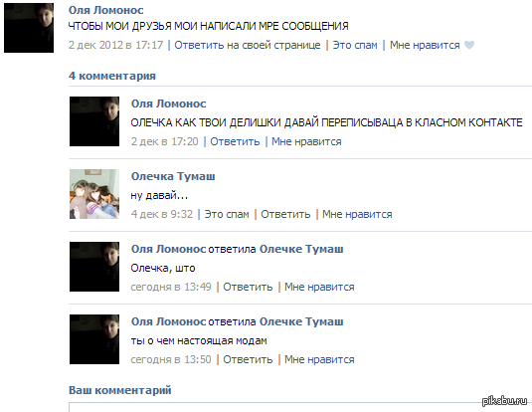
Task: Click the avatar beside the 'ты о чем настоящая модам' comment
Action: [94, 339]
